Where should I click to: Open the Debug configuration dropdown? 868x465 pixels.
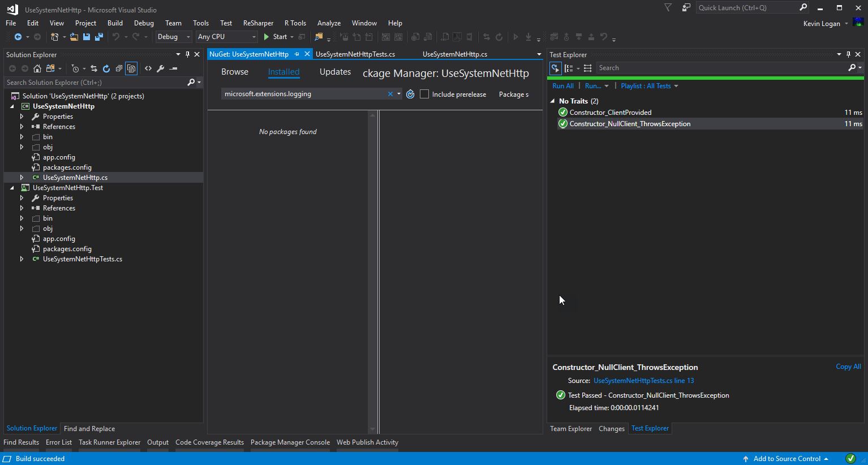coord(174,37)
